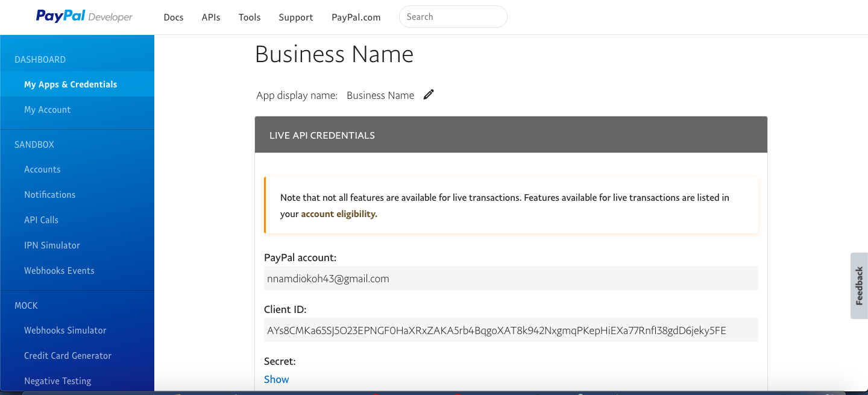Click the Client ID value field
This screenshot has width=868, height=395.
pos(511,330)
